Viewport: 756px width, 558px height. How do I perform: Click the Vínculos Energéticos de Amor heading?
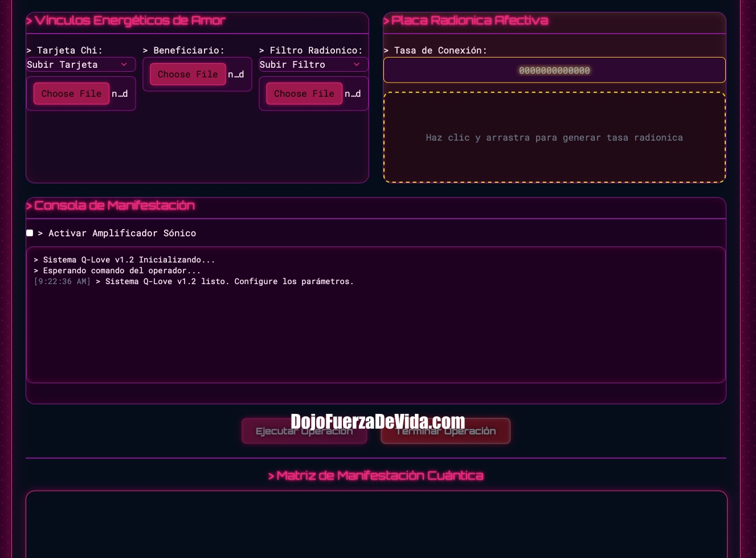click(x=126, y=20)
